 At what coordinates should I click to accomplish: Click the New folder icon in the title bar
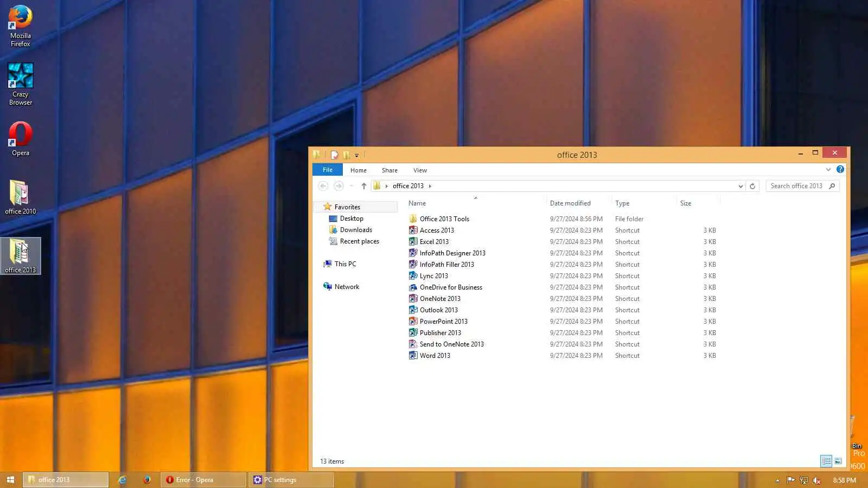346,155
